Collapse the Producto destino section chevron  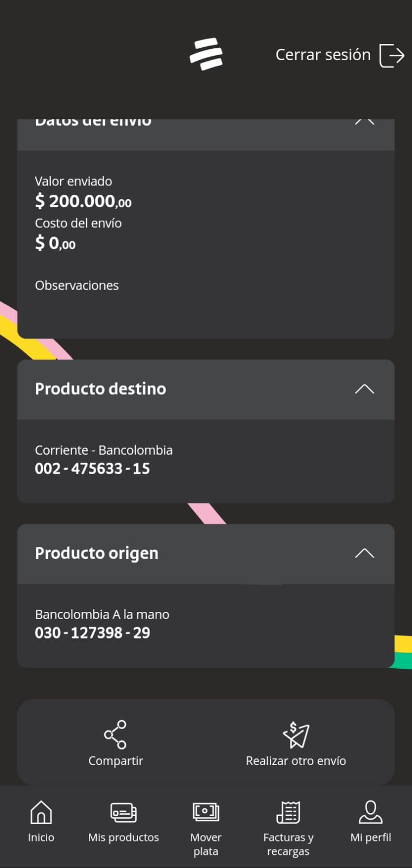click(x=364, y=389)
